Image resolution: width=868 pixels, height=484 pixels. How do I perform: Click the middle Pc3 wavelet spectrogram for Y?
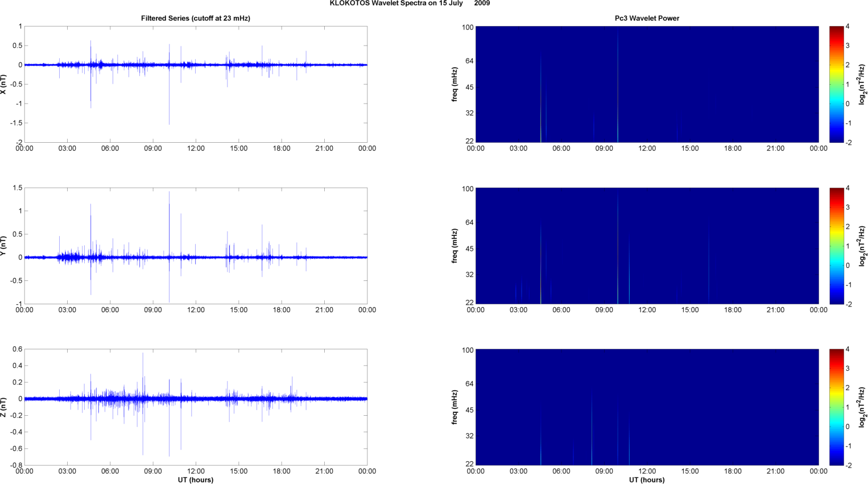pyautogui.click(x=647, y=246)
